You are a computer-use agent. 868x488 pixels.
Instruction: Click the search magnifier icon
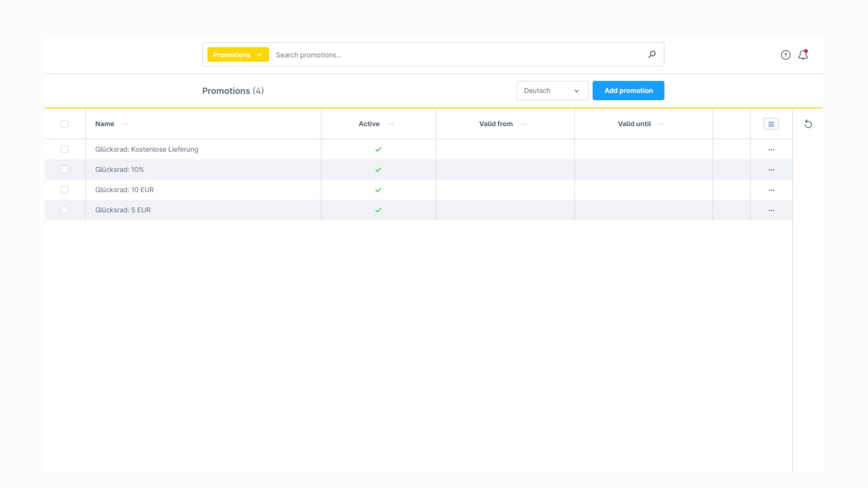click(x=651, y=55)
